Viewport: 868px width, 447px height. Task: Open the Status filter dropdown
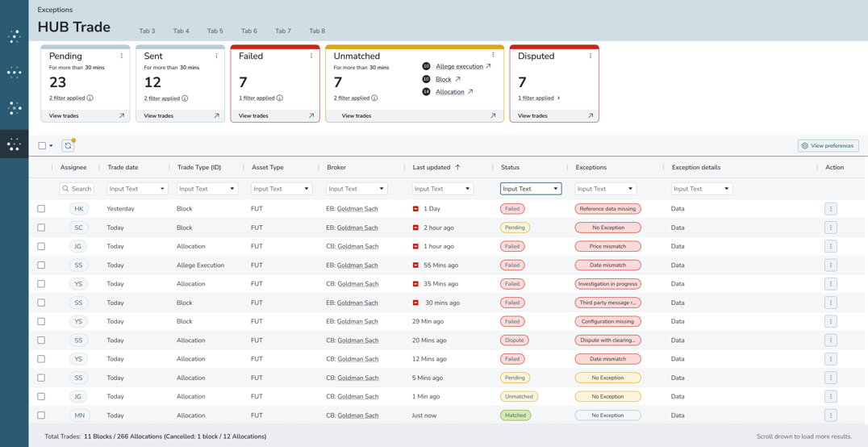tap(530, 189)
